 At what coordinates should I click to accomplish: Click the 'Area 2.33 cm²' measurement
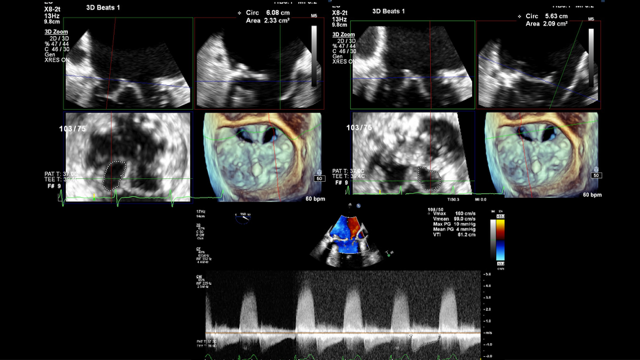click(268, 20)
